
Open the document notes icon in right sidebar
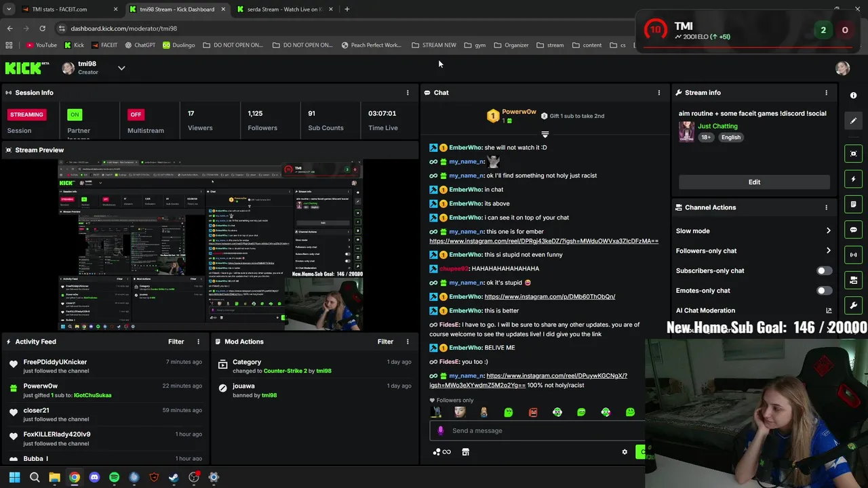coord(853,204)
